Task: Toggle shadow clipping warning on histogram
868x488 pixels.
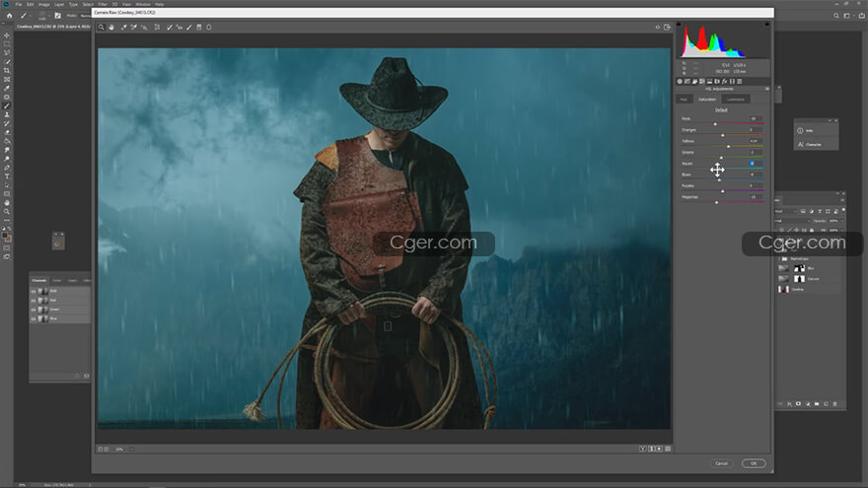Action: [x=680, y=25]
